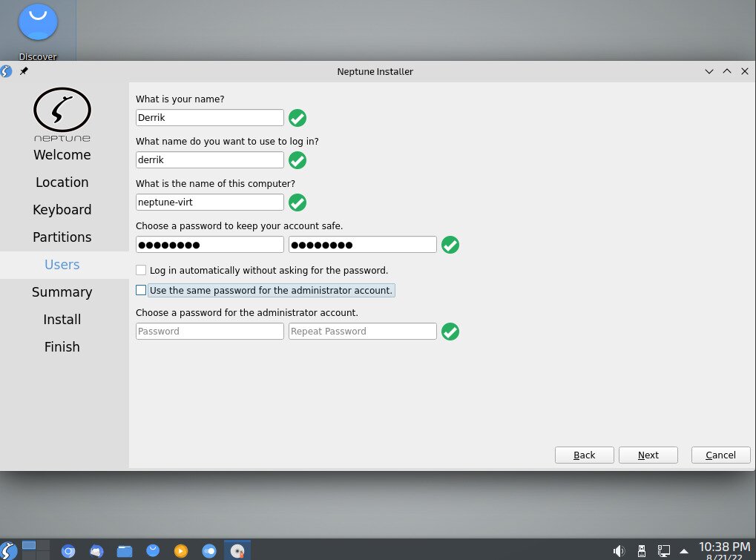Click the pin icon in installer titlebar
The width and height of the screenshot is (756, 560).
[24, 71]
